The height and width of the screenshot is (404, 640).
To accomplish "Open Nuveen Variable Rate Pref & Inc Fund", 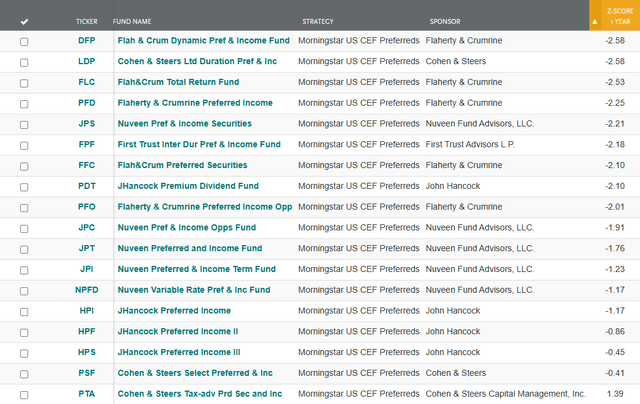I will [x=194, y=290].
